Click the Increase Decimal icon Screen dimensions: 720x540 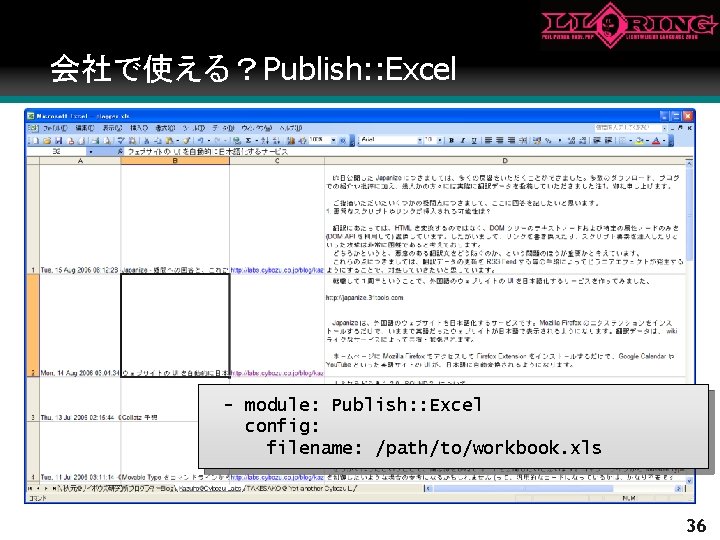click(570, 141)
